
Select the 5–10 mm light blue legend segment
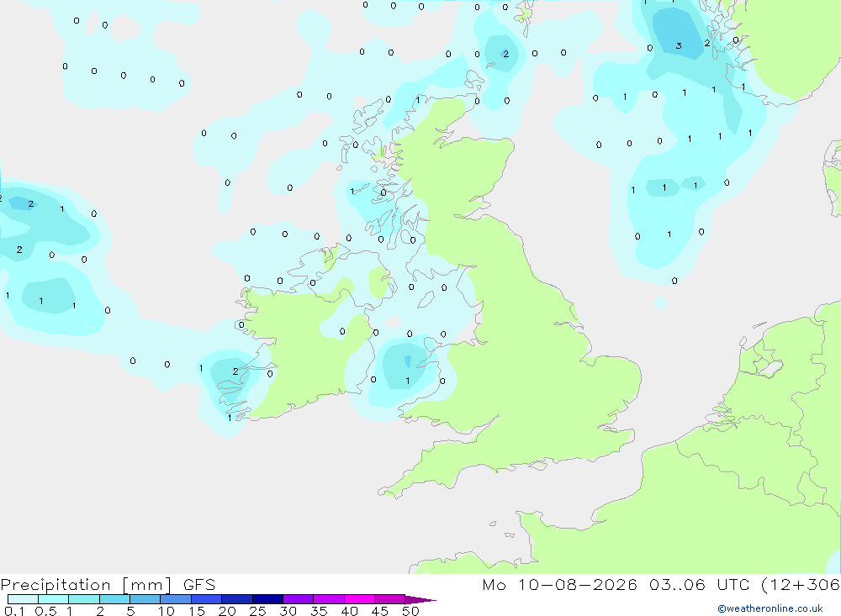pyautogui.click(x=145, y=599)
